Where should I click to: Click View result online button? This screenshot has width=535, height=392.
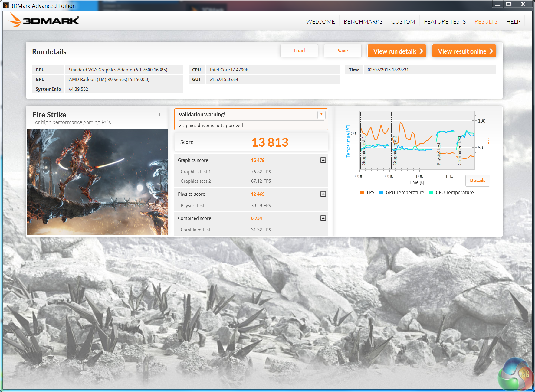click(464, 51)
